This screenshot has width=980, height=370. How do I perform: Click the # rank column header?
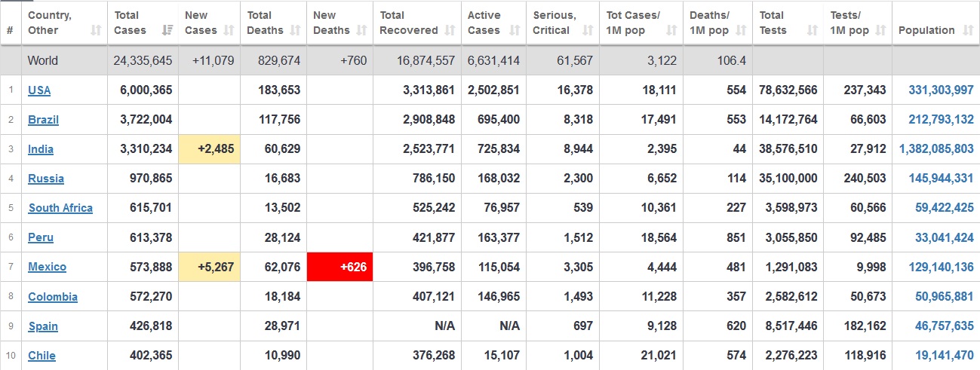click(10, 31)
